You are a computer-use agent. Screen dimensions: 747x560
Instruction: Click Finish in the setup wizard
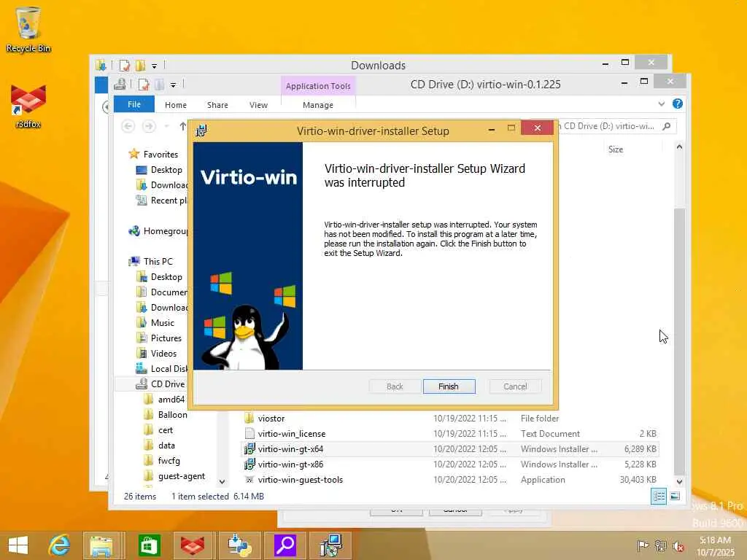pyautogui.click(x=449, y=386)
